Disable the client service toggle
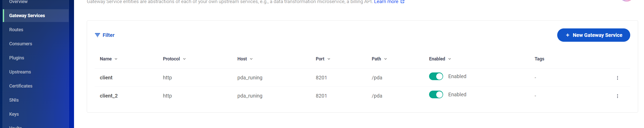This screenshot has height=128, width=644. 436,76
